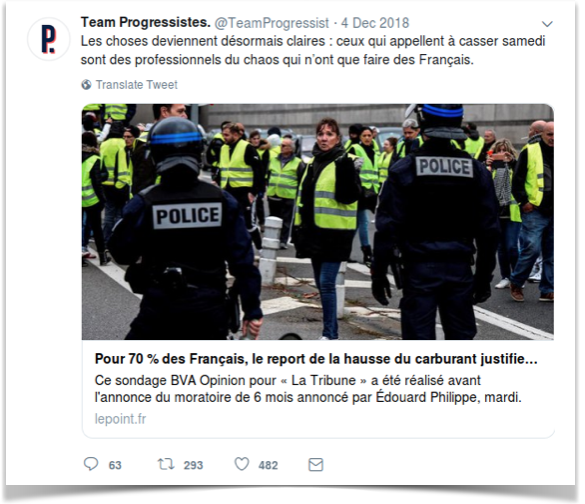
Task: Click the BVA Opinion survey description text
Action: tap(308, 389)
